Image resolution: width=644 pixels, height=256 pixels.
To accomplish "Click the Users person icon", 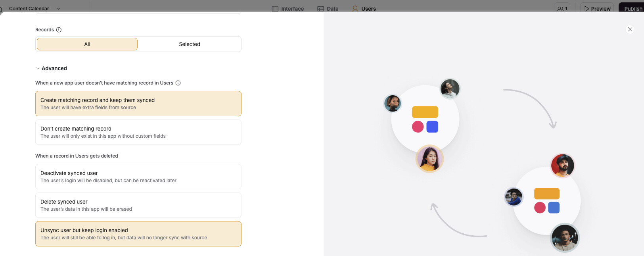I will [x=355, y=9].
